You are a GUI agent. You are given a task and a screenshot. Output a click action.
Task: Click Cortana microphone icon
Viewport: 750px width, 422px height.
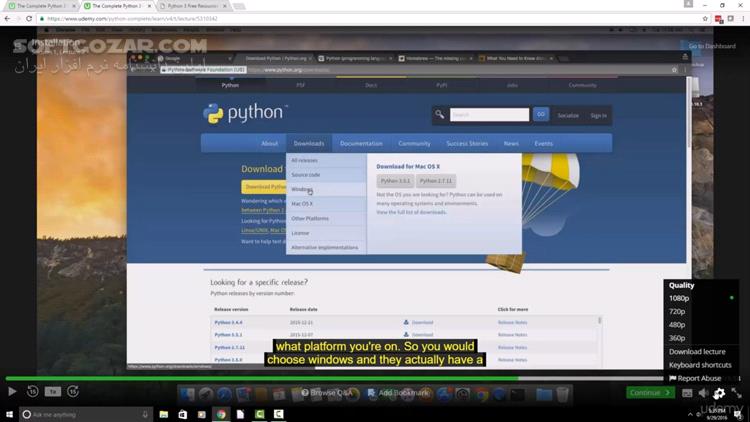point(145,414)
